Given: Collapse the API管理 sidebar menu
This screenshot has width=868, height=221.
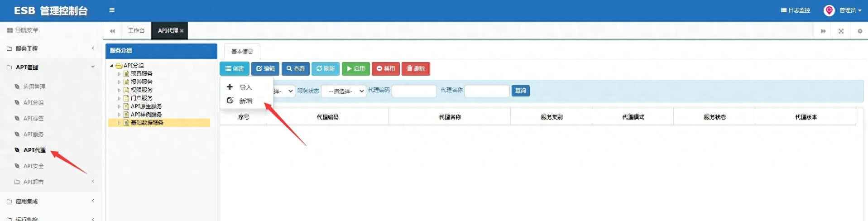Looking at the screenshot, I should (x=51, y=67).
